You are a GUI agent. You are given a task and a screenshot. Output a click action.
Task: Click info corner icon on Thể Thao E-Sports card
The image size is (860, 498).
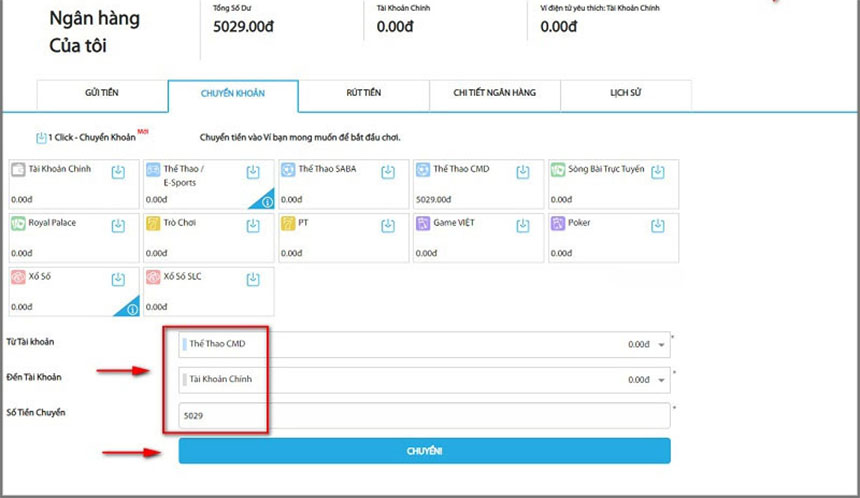pos(266,202)
